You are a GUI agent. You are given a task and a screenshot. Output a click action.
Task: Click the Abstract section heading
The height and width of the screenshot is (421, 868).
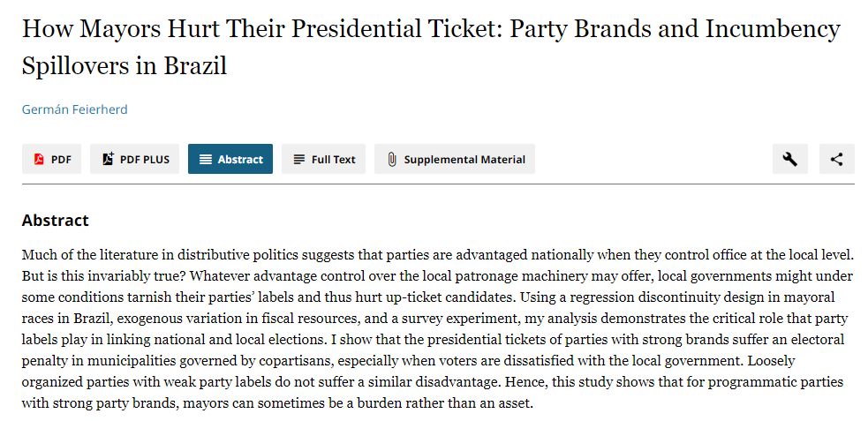coord(56,221)
